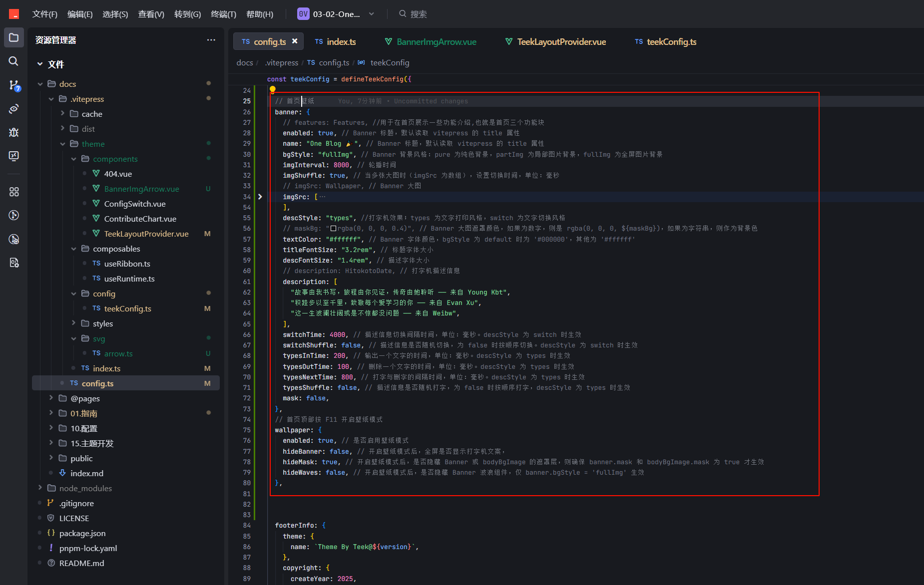Open 选择(S) menu

point(115,14)
